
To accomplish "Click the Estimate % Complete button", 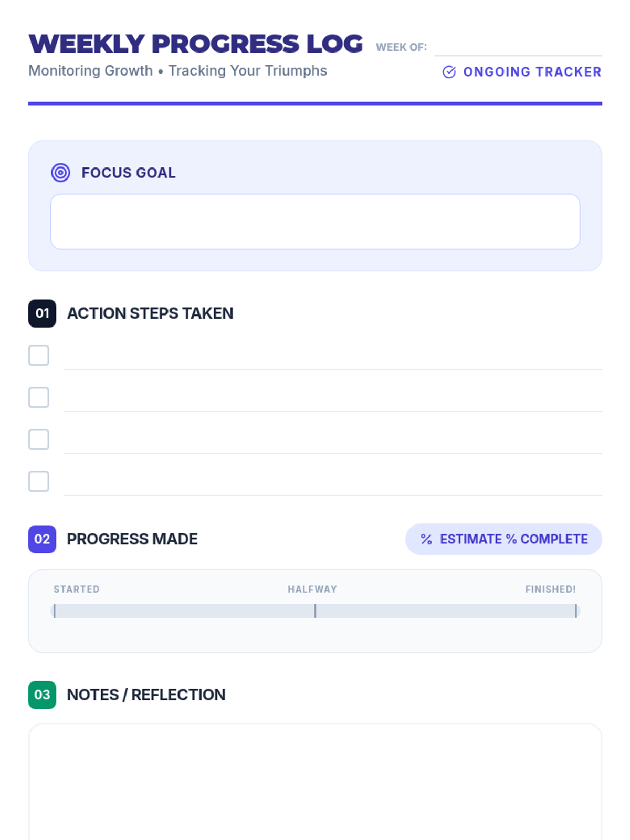I will tap(503, 539).
